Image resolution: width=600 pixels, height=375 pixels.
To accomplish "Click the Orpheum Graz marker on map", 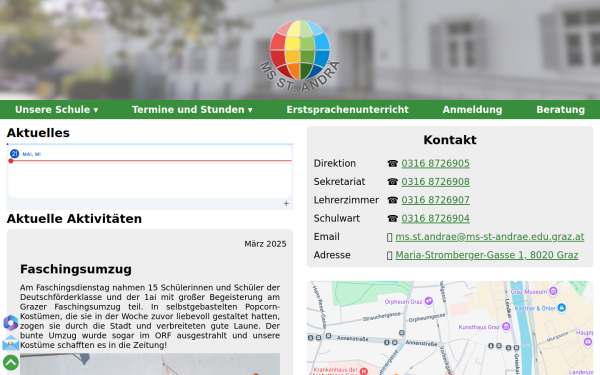I will 429,301.
